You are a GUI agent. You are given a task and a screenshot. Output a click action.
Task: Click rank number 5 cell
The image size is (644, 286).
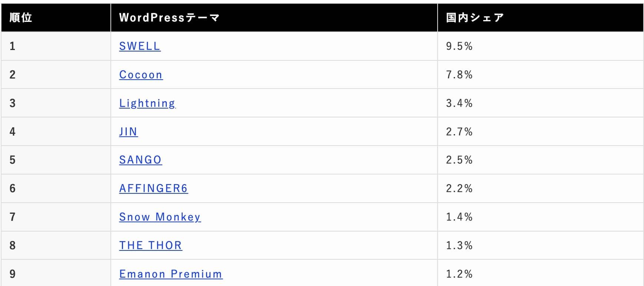[13, 160]
